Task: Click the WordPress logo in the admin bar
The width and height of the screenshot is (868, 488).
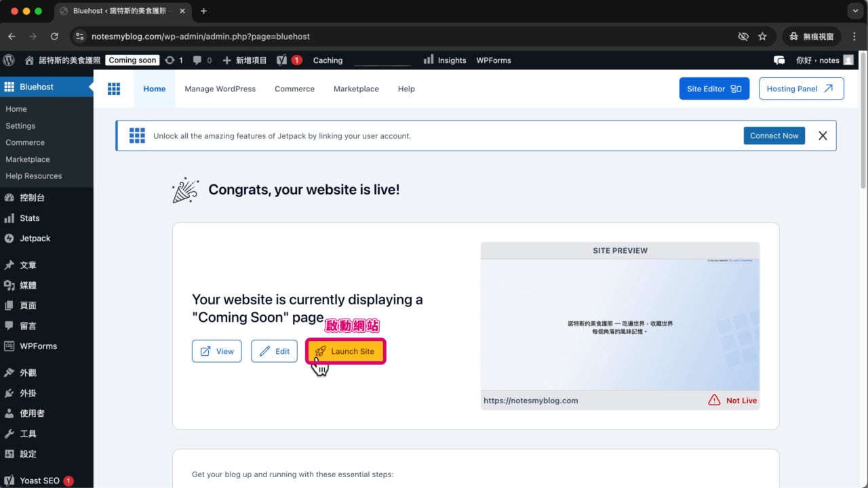Action: coord(9,60)
